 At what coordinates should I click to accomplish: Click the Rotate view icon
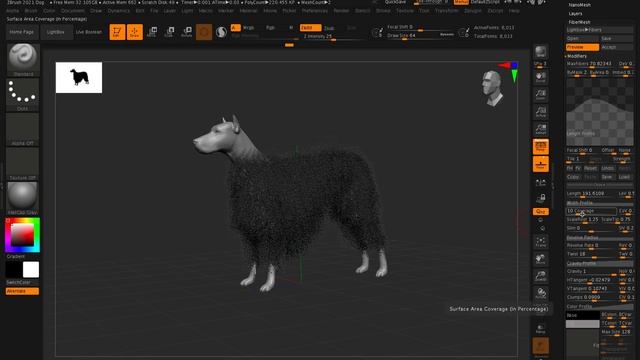click(540, 293)
